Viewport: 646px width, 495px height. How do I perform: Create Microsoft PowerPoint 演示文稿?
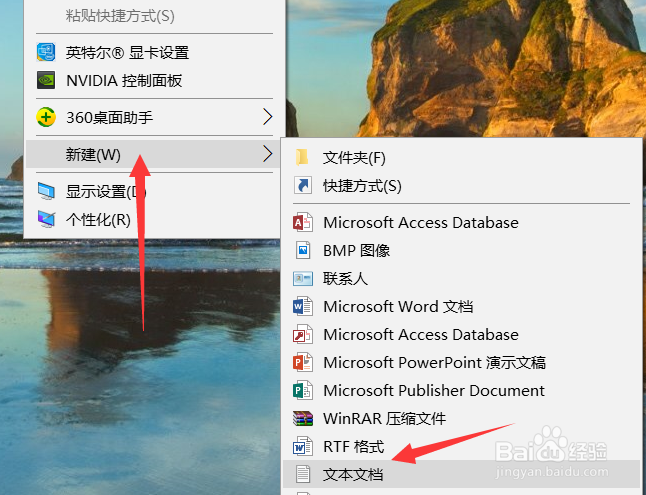tap(461, 363)
